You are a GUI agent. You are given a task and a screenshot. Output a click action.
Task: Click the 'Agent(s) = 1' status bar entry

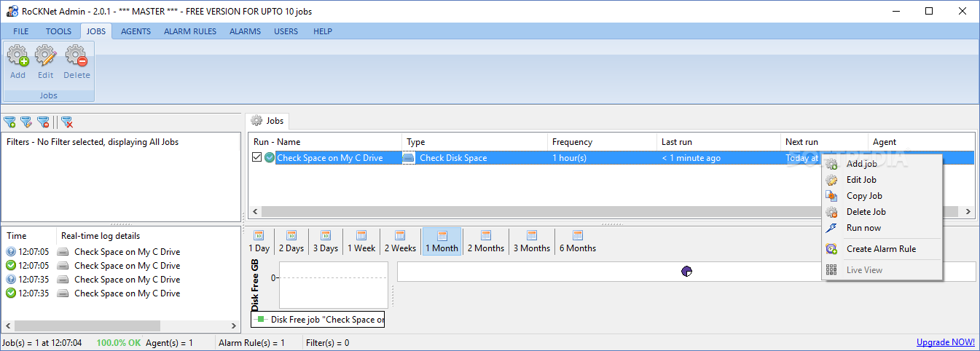(170, 342)
